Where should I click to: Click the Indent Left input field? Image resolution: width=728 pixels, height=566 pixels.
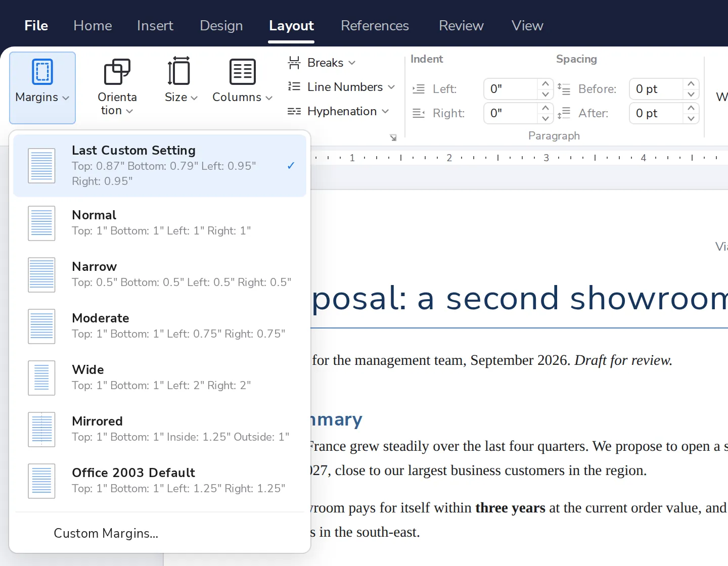511,89
